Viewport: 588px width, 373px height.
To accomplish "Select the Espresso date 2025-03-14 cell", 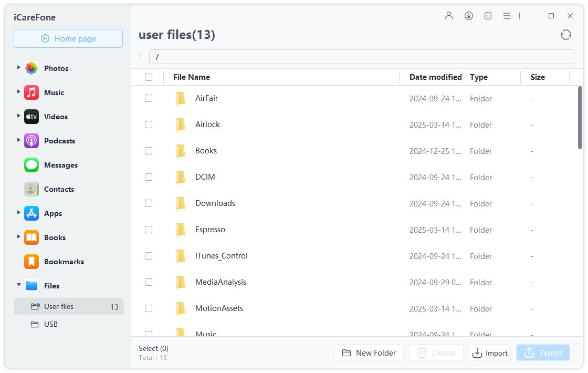I will coord(435,230).
